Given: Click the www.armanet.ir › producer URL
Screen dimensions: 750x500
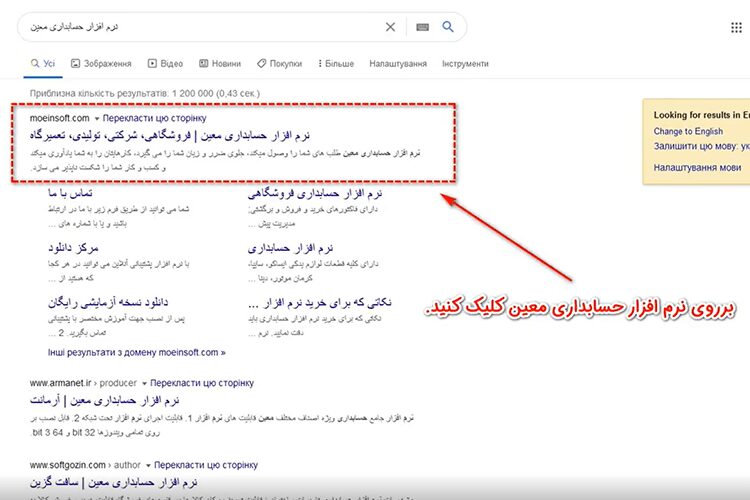Looking at the screenshot, I should (x=83, y=383).
